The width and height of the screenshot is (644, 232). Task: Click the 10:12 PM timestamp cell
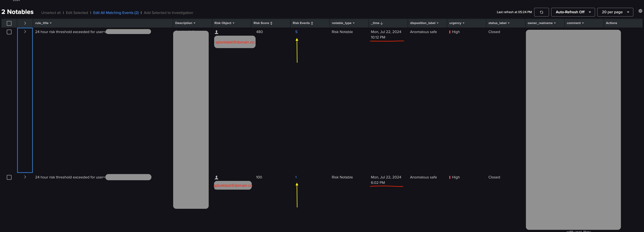tap(386, 35)
